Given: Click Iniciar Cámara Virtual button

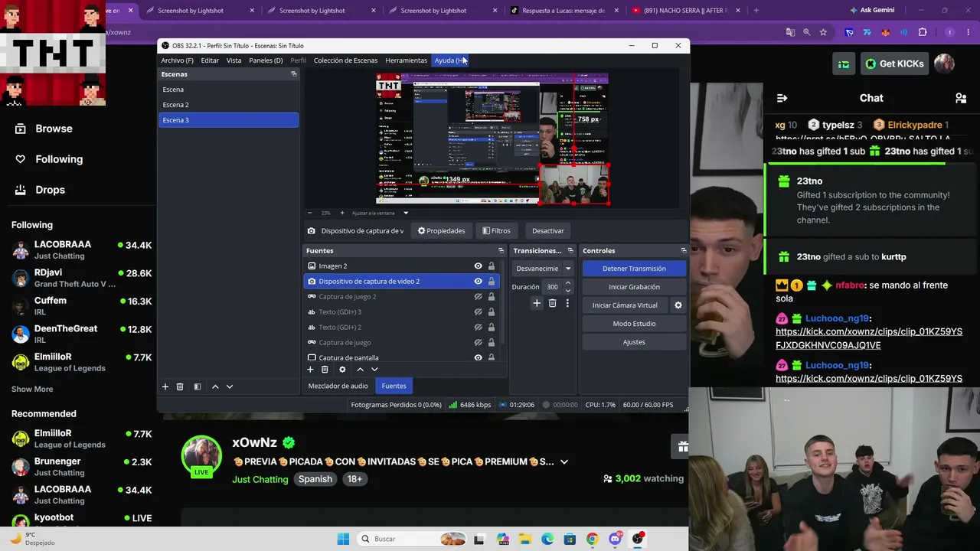Looking at the screenshot, I should click(x=625, y=305).
